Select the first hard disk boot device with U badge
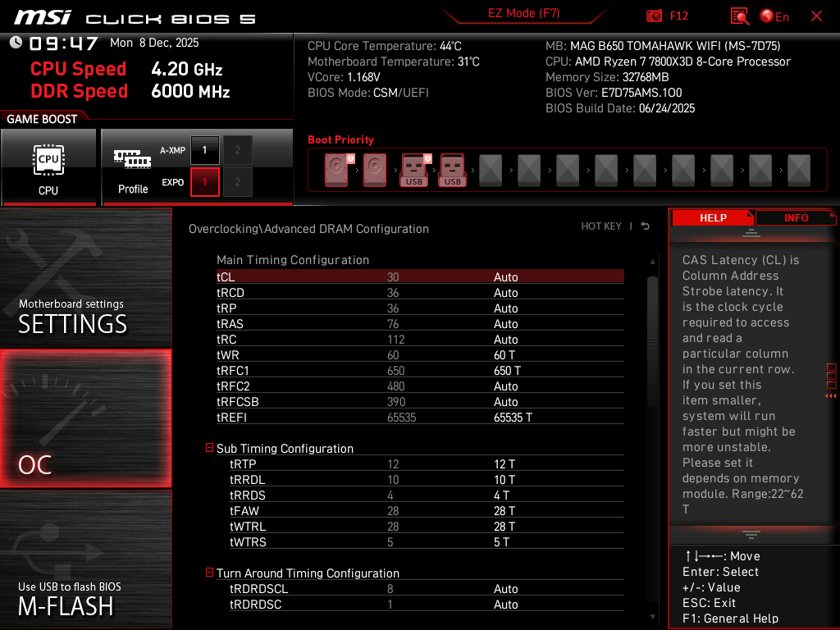The width and height of the screenshot is (840, 630). [339, 170]
